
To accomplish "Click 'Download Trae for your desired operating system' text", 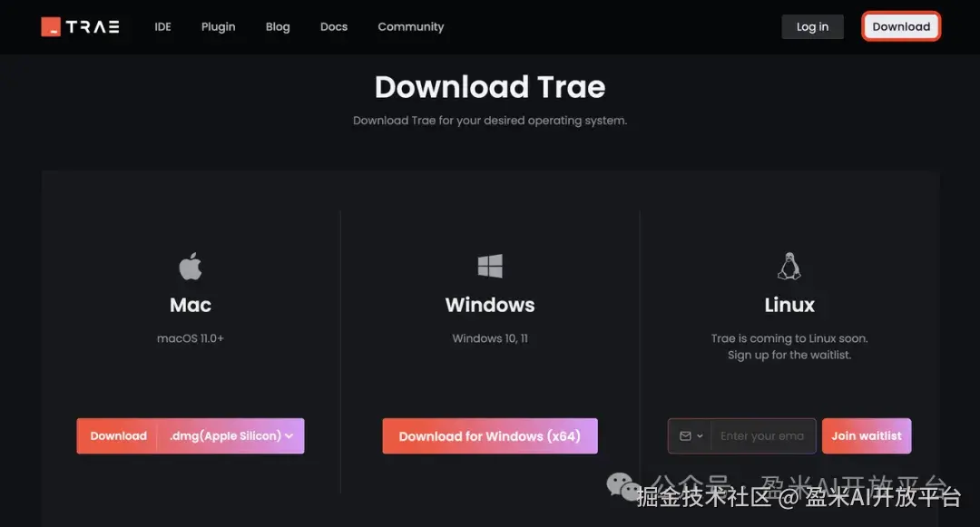I will coord(490,121).
